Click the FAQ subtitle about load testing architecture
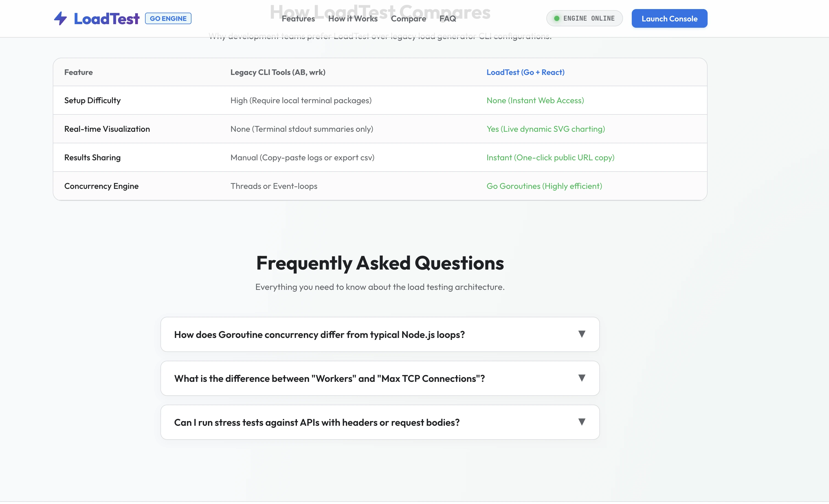829x504 pixels. (380, 287)
